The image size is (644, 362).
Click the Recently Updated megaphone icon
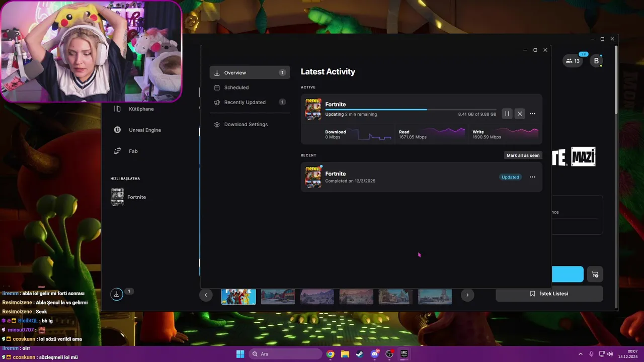tap(217, 102)
